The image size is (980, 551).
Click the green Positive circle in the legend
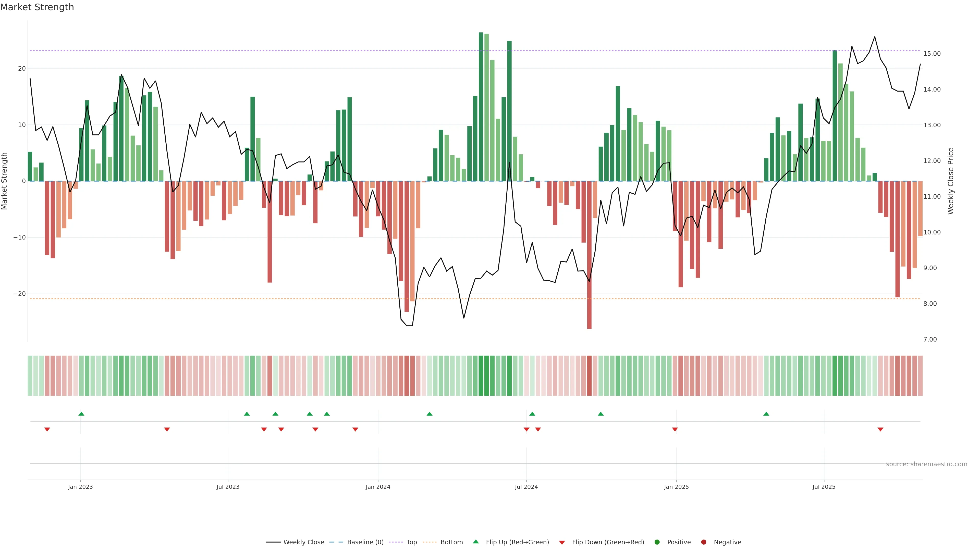point(657,542)
